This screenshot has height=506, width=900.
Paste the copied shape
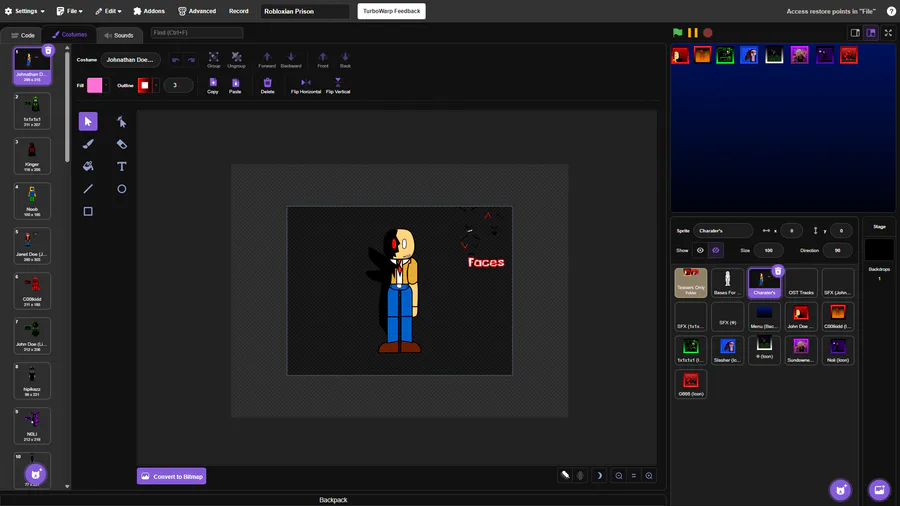(235, 85)
